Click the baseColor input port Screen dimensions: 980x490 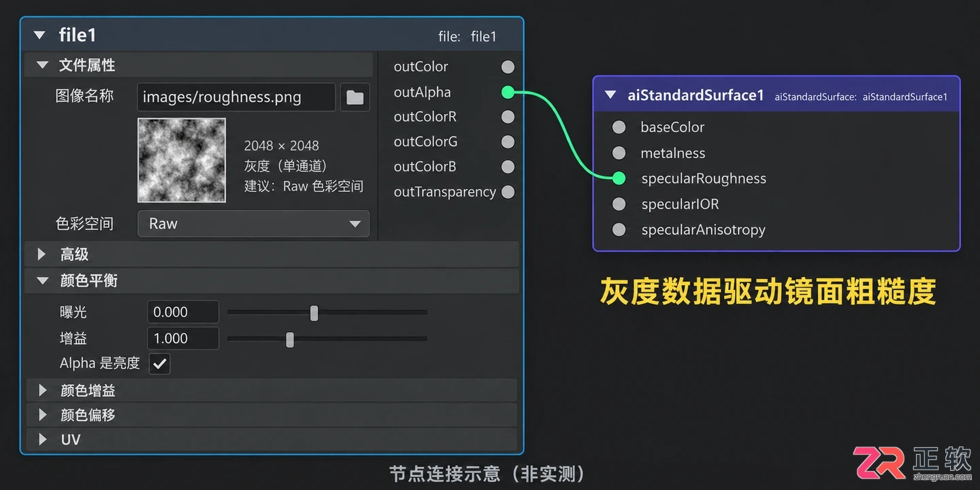pyautogui.click(x=619, y=127)
